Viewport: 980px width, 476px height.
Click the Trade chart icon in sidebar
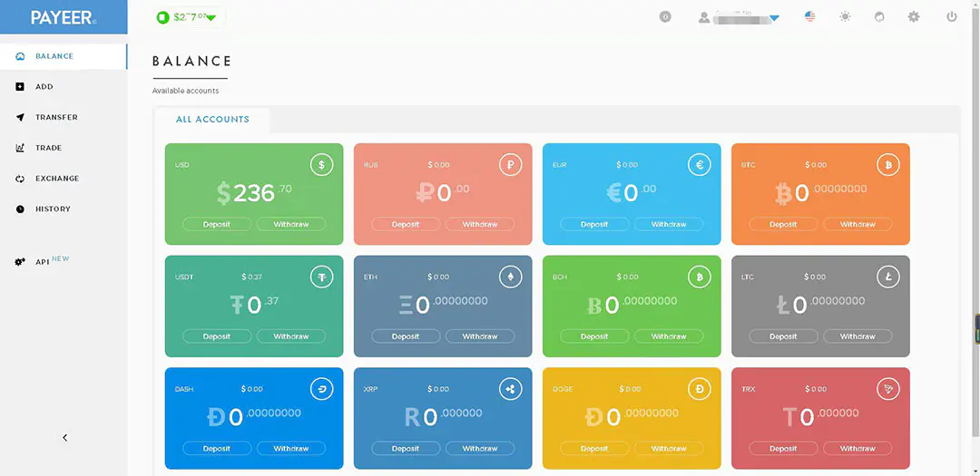[x=20, y=148]
